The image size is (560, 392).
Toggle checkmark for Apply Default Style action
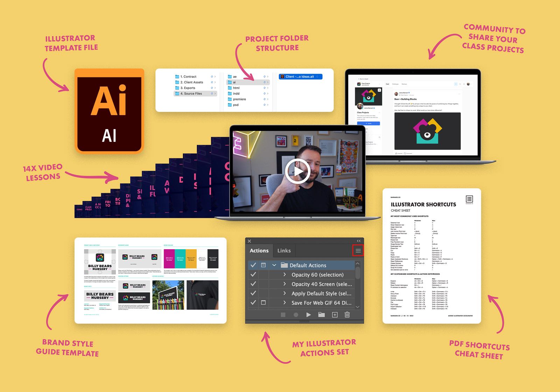[253, 293]
